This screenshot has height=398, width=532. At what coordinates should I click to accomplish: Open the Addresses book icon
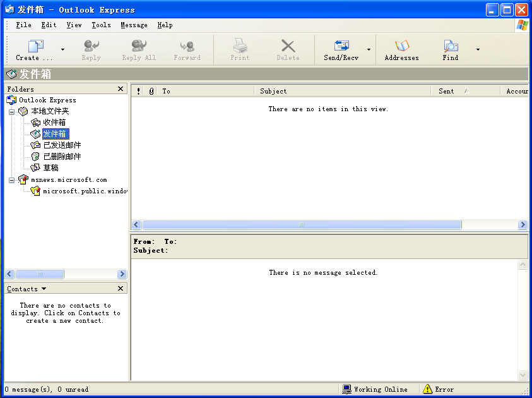pos(401,46)
